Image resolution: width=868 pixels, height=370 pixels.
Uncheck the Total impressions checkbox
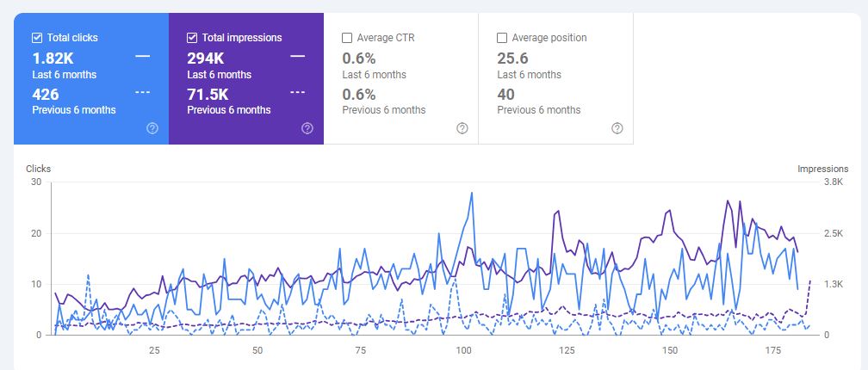192,38
